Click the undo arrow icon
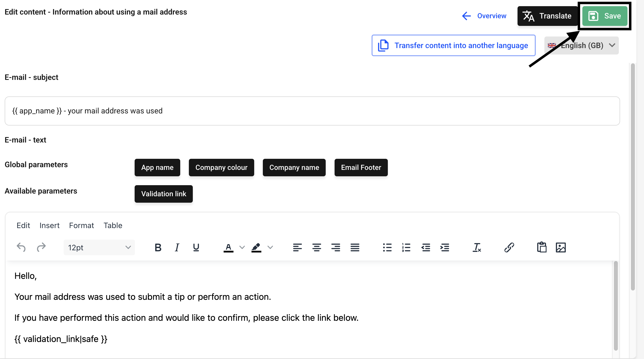Image resolution: width=644 pixels, height=359 pixels. pyautogui.click(x=21, y=248)
